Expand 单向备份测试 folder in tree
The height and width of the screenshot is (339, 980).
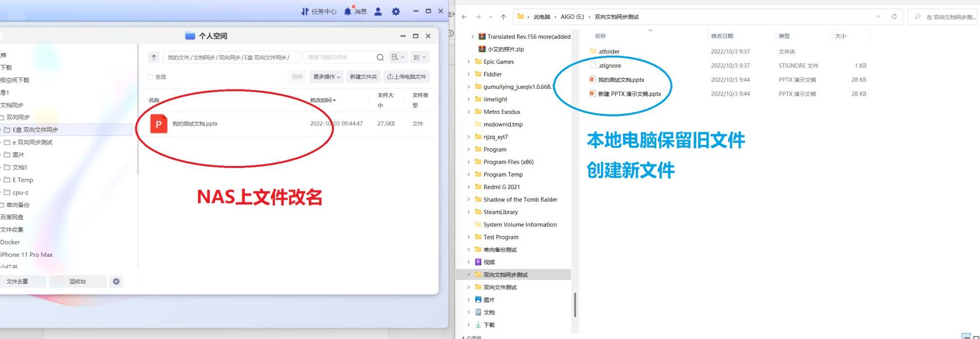tap(469, 250)
